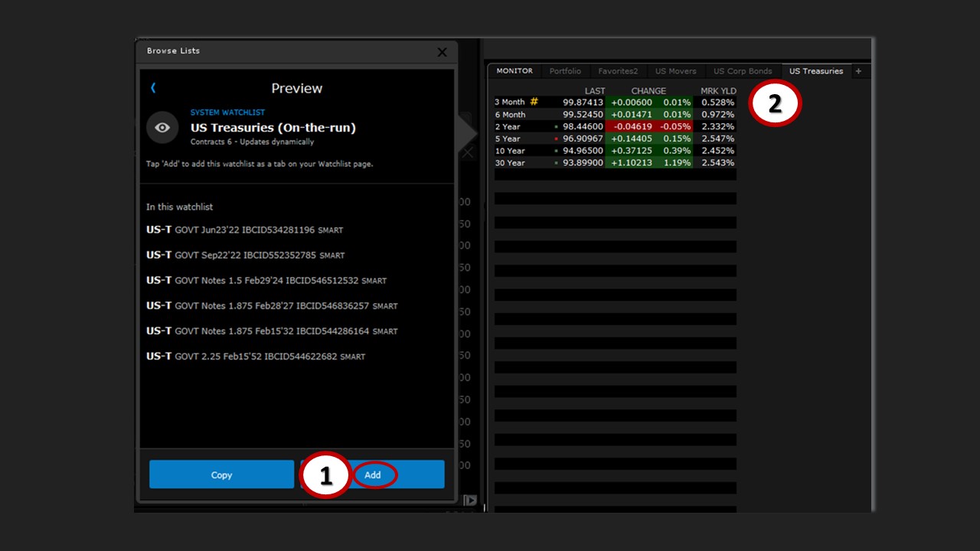Image resolution: width=980 pixels, height=551 pixels.
Task: Click the red 2 Year change cell
Action: (x=632, y=126)
